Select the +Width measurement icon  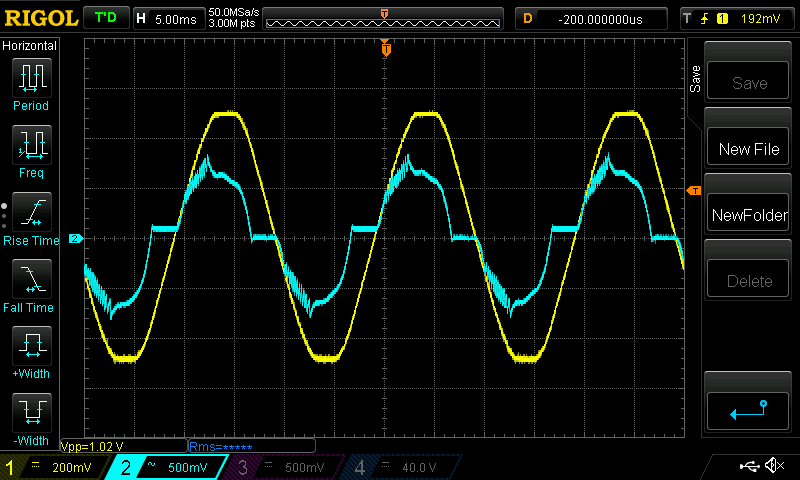[31, 347]
